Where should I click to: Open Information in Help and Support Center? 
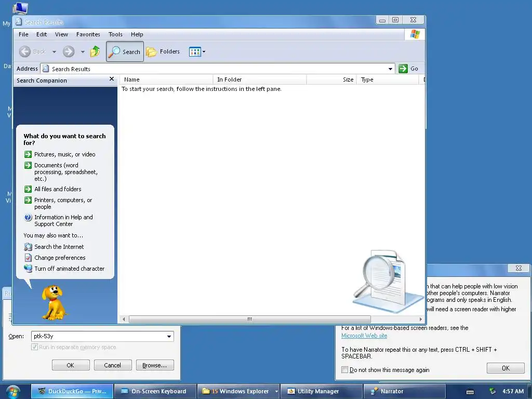pyautogui.click(x=63, y=220)
